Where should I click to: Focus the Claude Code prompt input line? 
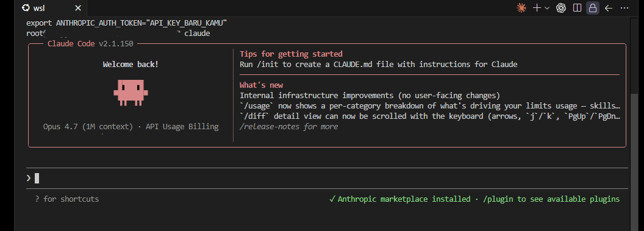click(x=327, y=178)
